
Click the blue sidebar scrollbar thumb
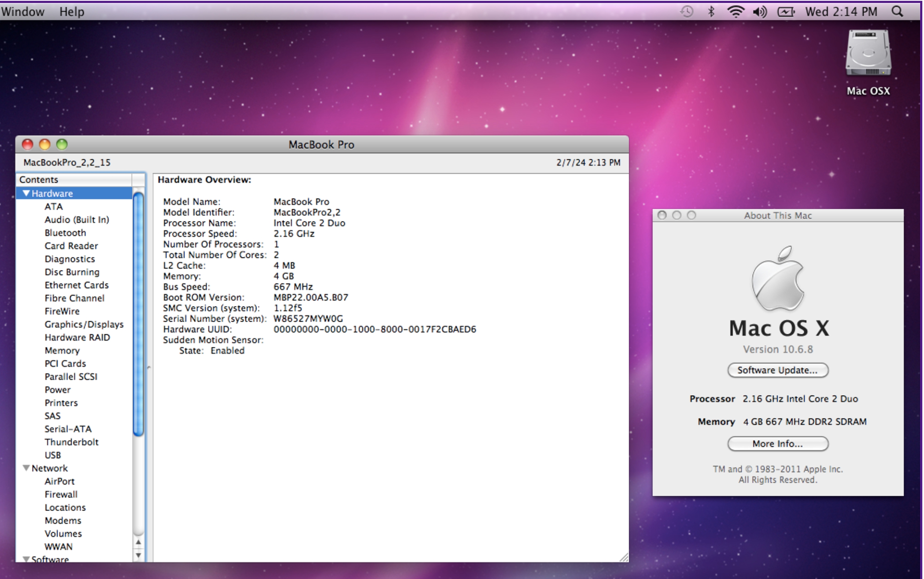point(138,314)
